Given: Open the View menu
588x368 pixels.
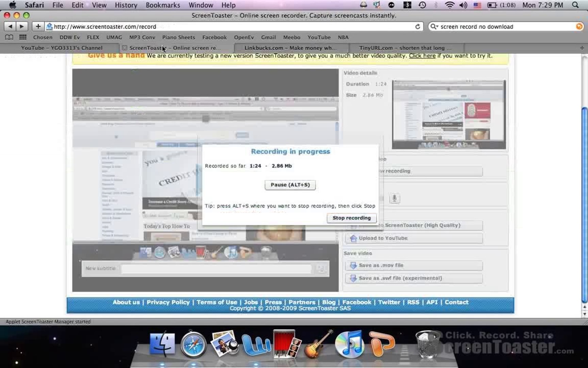Looking at the screenshot, I should pos(99,5).
